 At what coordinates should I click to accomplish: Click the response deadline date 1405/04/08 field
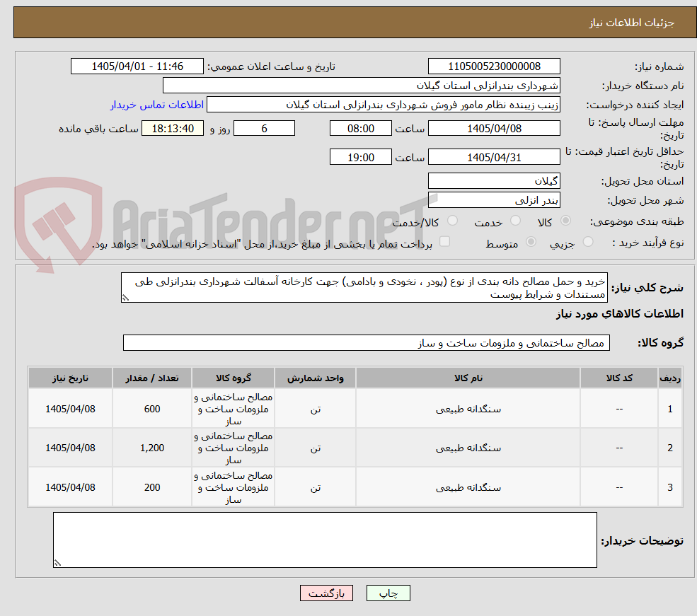point(494,128)
